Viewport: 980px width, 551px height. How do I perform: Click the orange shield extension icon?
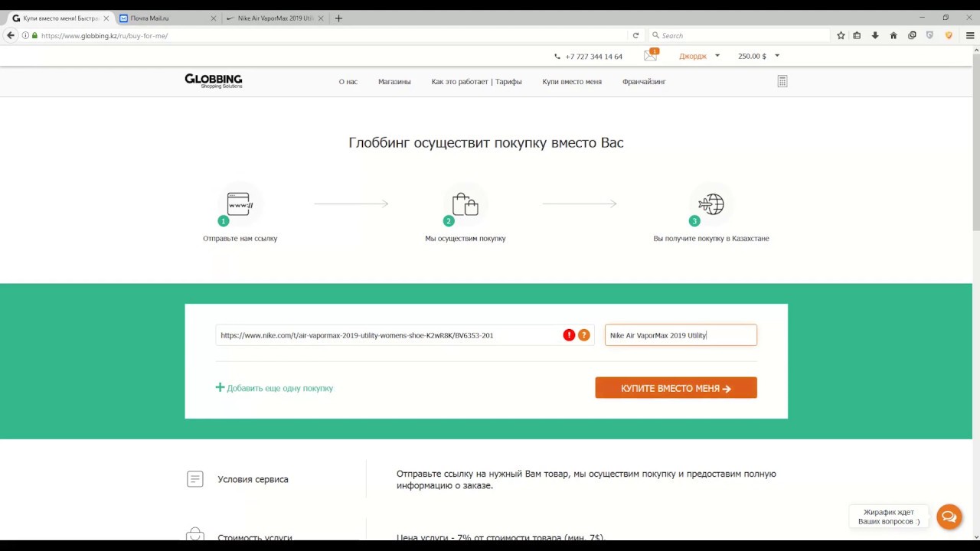coord(949,35)
